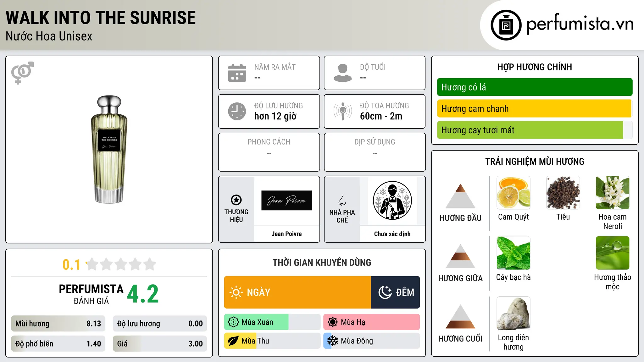Click the Dịp sử dụng card

[375, 152]
